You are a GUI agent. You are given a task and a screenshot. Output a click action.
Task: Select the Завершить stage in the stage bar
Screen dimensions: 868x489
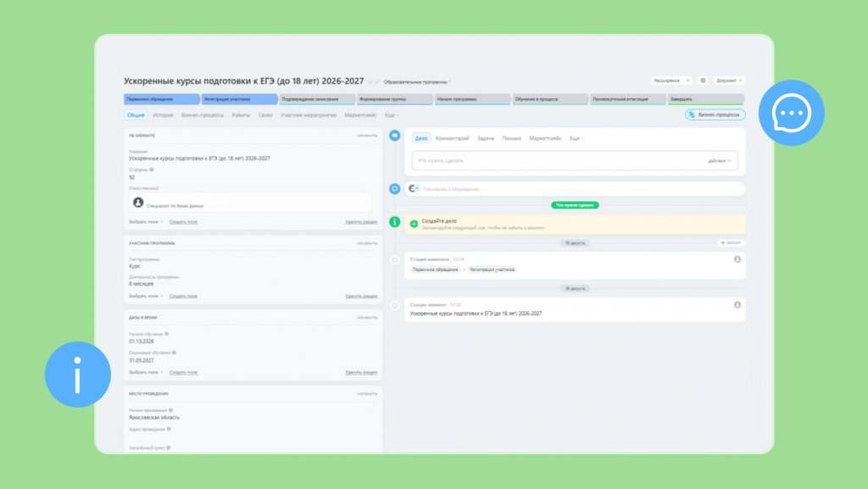[x=705, y=99]
